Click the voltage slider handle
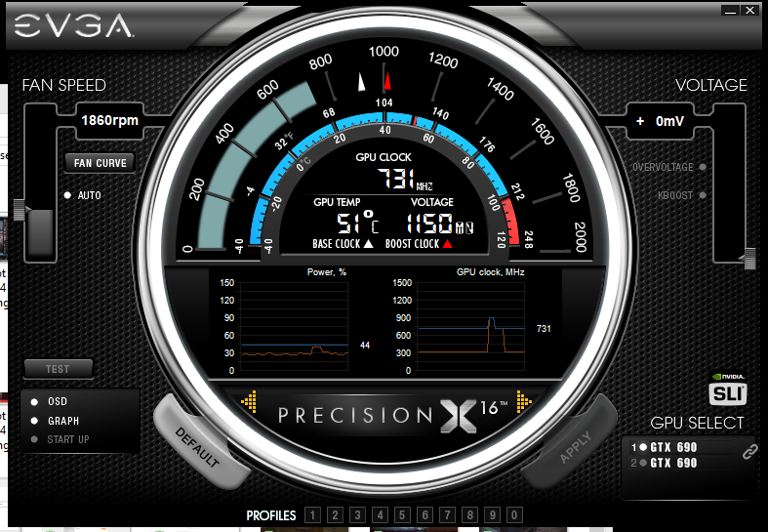The width and height of the screenshot is (768, 532). pos(748,259)
